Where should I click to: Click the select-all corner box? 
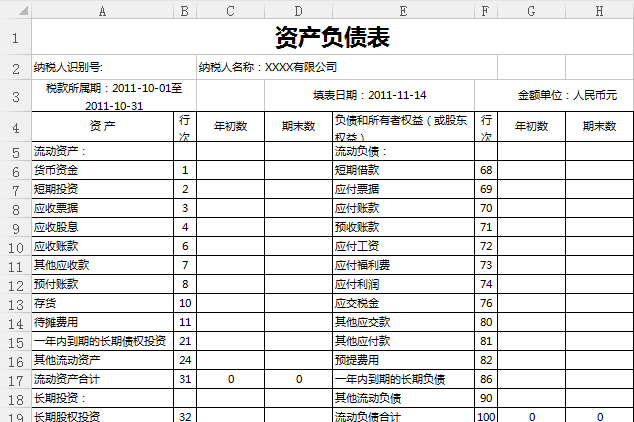point(15,10)
